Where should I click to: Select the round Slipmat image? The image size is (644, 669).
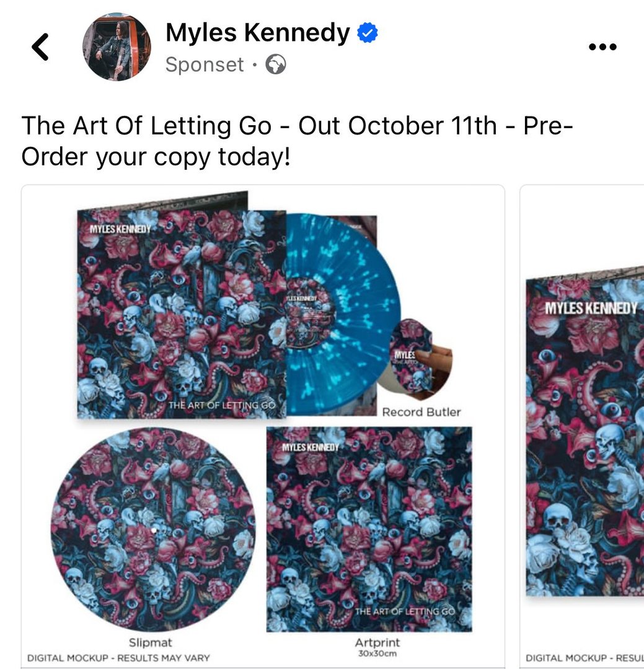click(153, 529)
